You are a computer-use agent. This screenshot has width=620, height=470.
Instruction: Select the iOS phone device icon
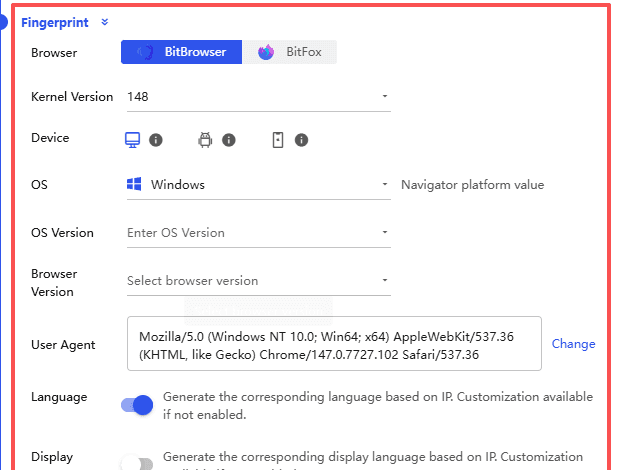(278, 140)
